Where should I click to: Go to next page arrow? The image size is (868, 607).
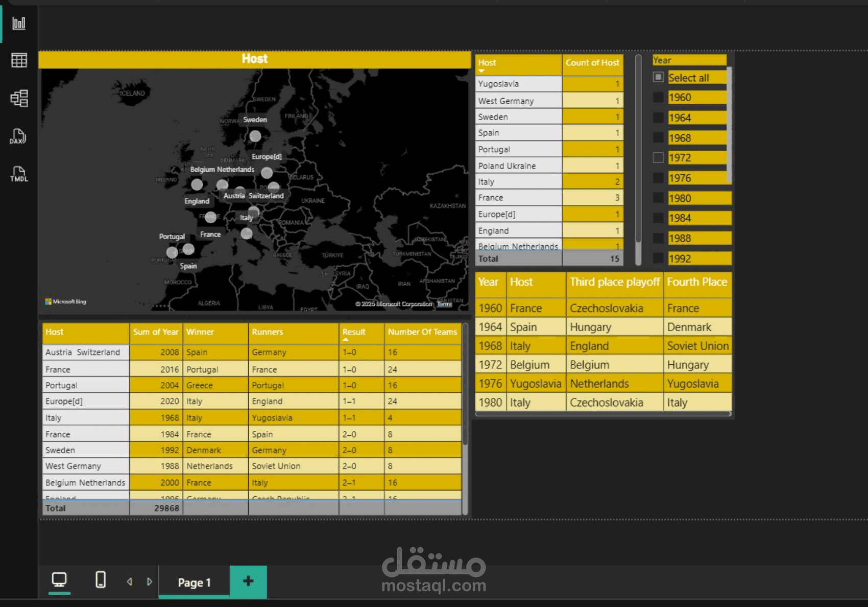click(149, 581)
